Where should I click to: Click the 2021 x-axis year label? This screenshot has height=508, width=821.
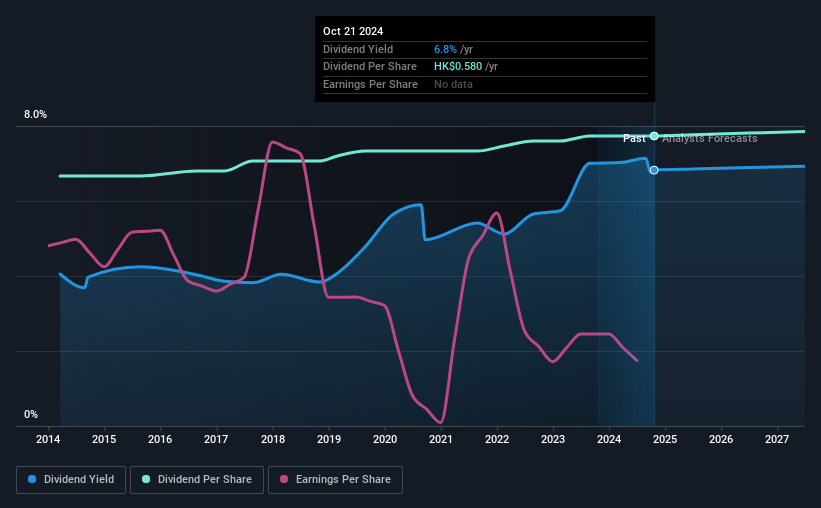tap(441, 439)
